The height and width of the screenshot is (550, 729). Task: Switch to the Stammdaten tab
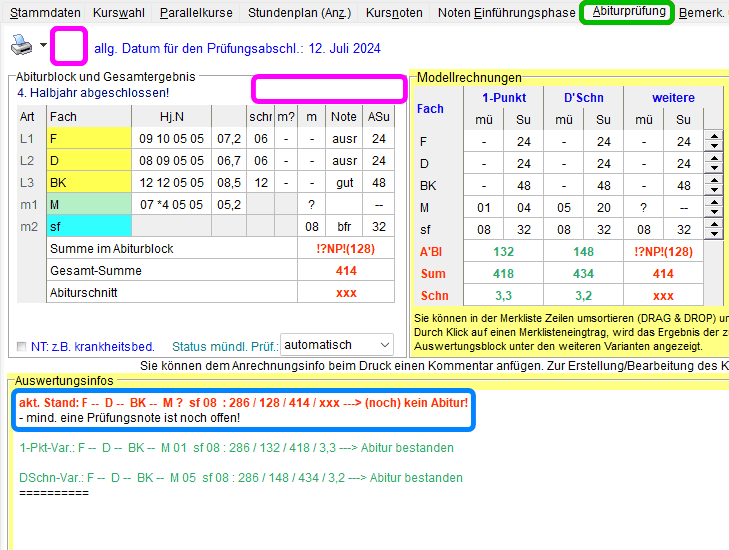(x=46, y=13)
